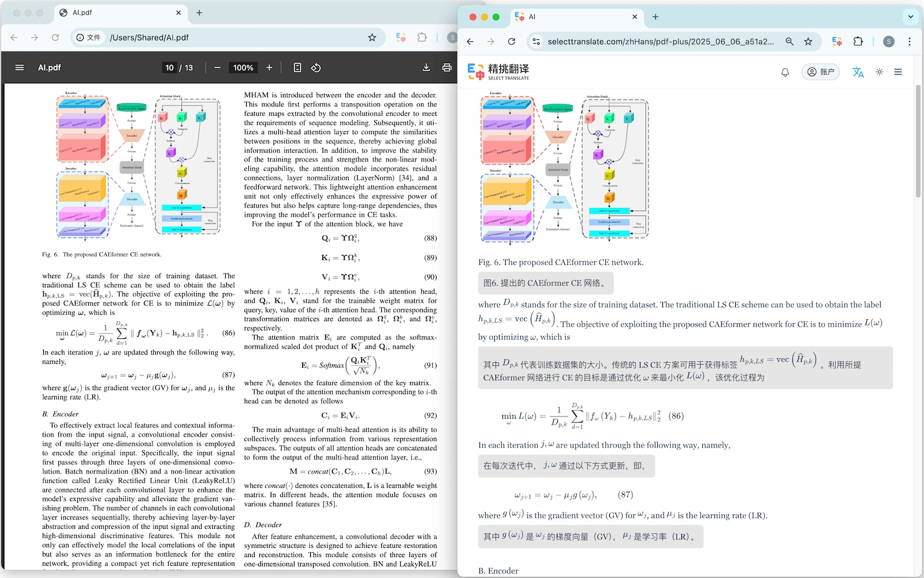924x578 pixels.
Task: Open extensions puzzle icon in left window
Action: 422,38
